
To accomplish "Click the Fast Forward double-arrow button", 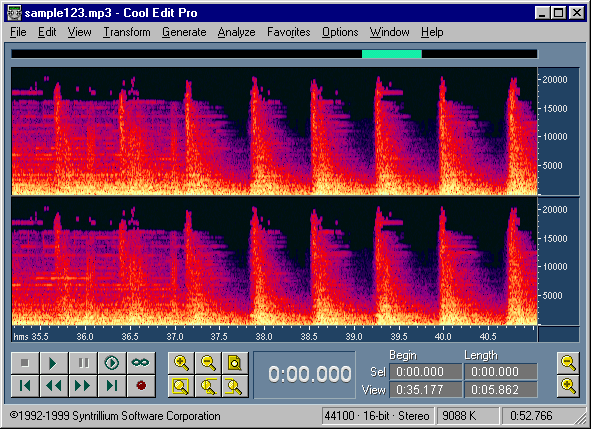I will tap(83, 386).
